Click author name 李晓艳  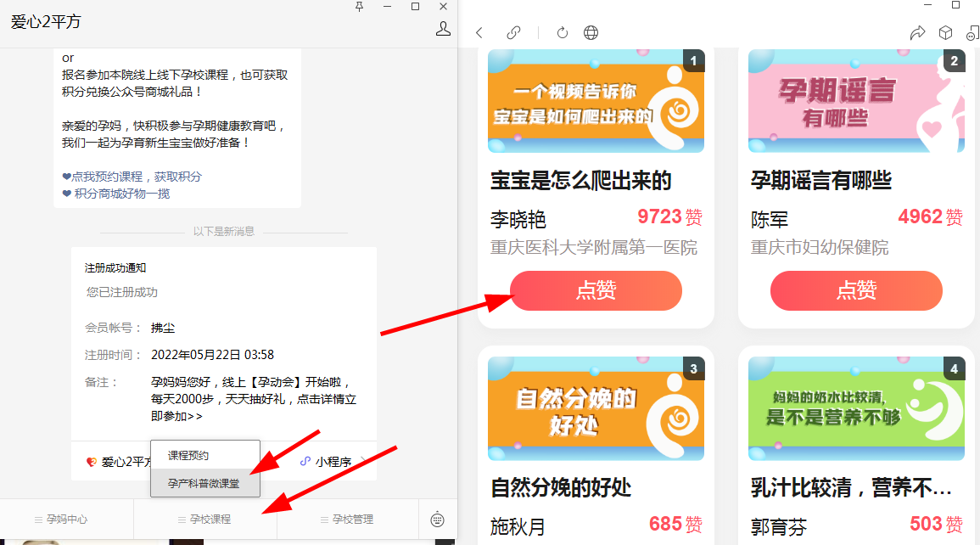pyautogui.click(x=518, y=219)
